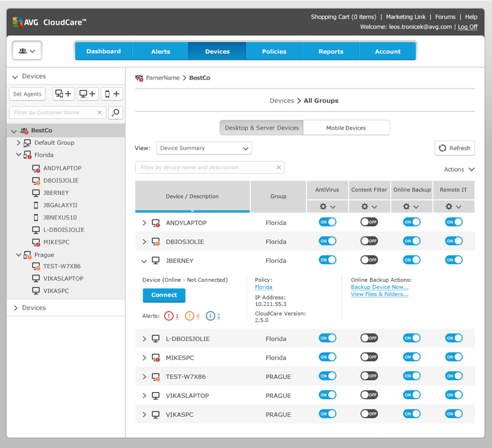Viewport: 492px width, 448px height.
Task: Expand the bottom Devices sidebar section
Action: pyautogui.click(x=16, y=308)
